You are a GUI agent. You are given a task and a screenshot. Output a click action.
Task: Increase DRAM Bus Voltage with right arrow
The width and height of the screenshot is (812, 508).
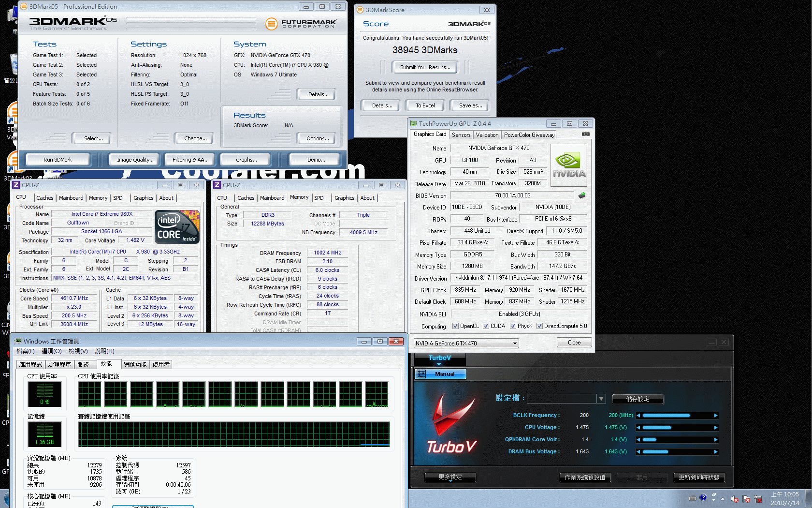point(716,452)
